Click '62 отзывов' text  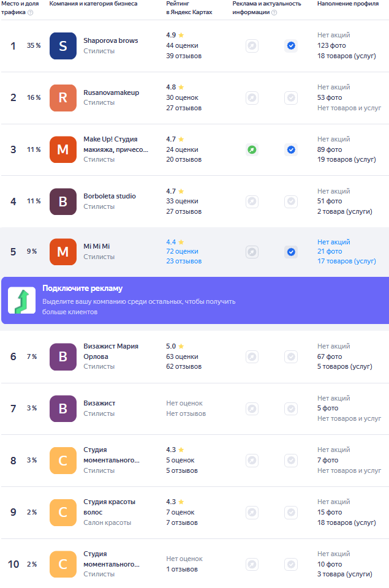[x=184, y=366]
